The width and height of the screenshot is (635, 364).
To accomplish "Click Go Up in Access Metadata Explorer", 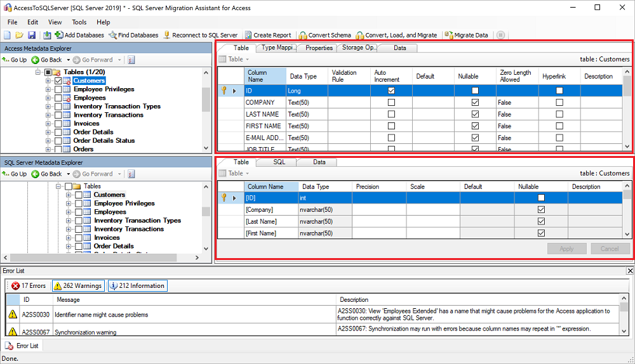I will tap(15, 60).
